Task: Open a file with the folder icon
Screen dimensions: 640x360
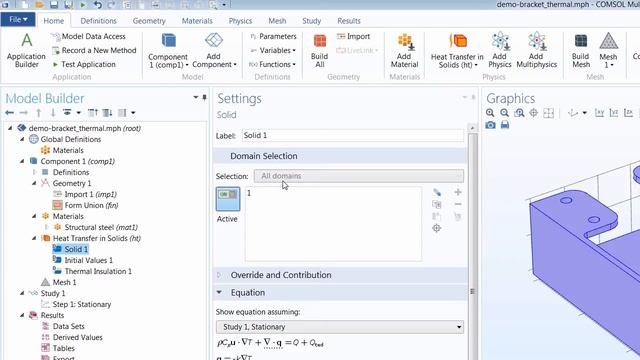Action: [39, 5]
